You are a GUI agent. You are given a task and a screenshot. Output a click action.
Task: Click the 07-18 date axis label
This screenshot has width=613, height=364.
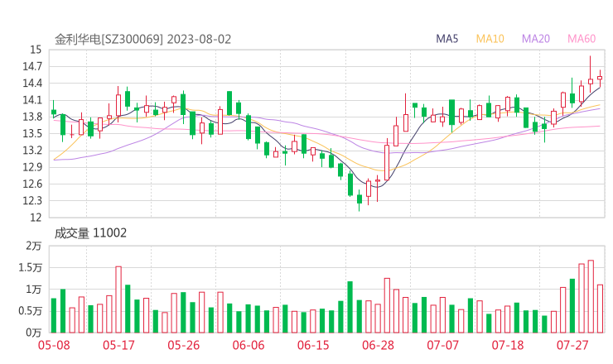[508, 345]
